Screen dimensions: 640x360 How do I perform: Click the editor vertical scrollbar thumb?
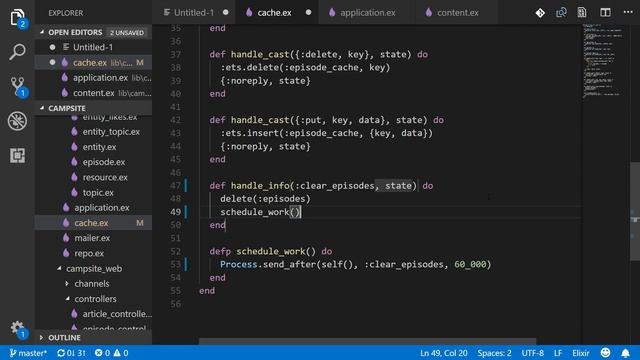pyautogui.click(x=635, y=211)
